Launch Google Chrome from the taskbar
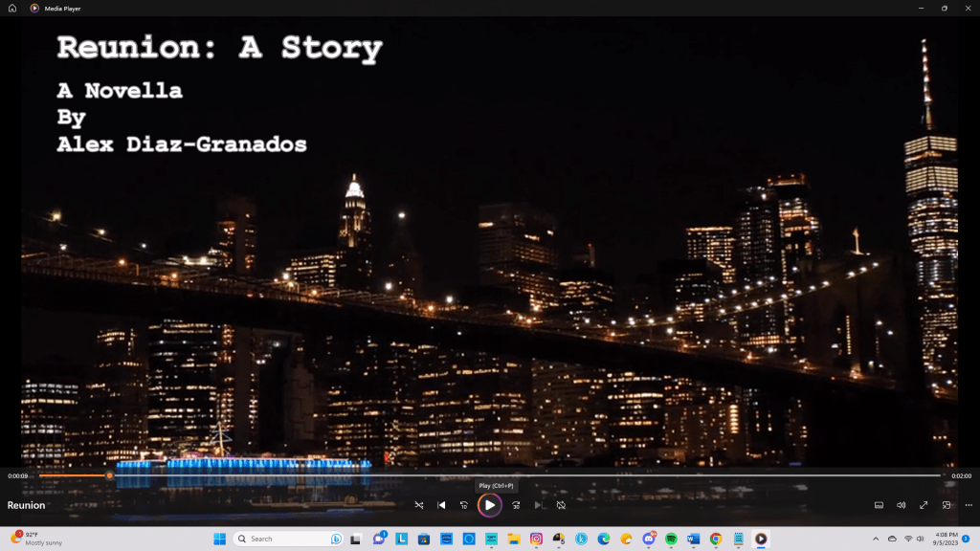The image size is (980, 551). point(716,539)
